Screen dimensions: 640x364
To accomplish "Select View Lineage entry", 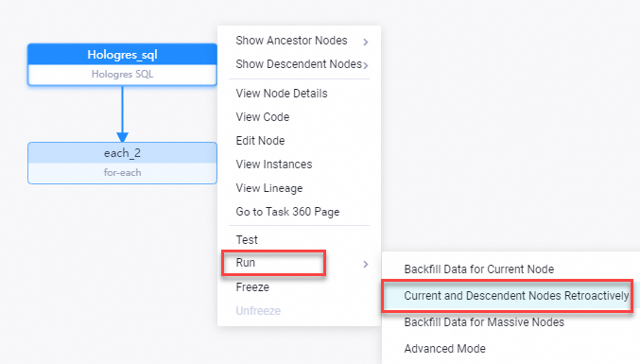I will tap(269, 188).
